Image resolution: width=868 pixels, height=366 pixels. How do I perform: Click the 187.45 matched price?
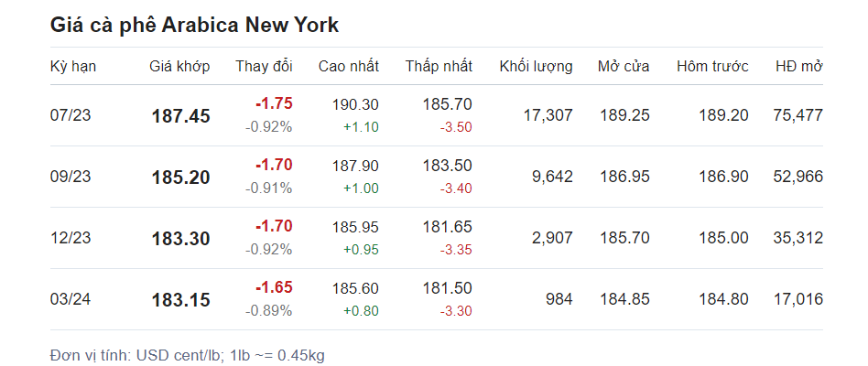pyautogui.click(x=180, y=116)
